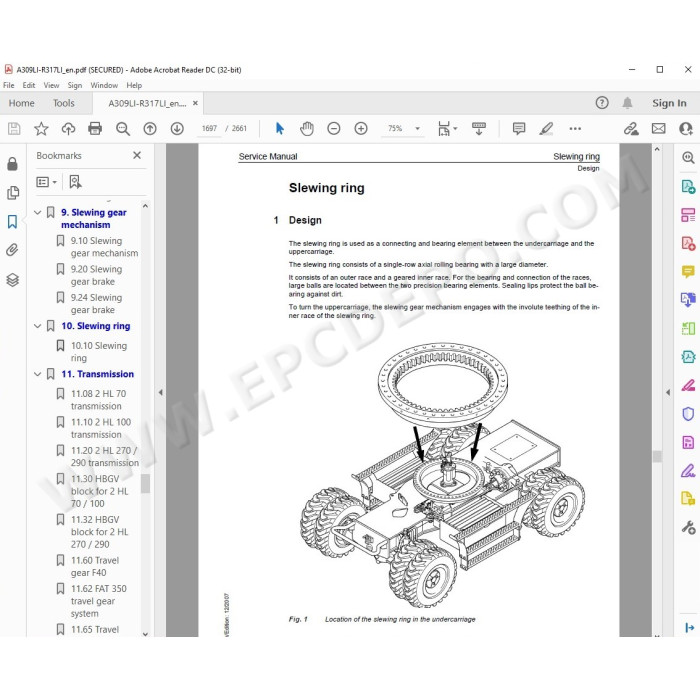
Task: Collapse the right tools rail arrow
Action: 689,628
